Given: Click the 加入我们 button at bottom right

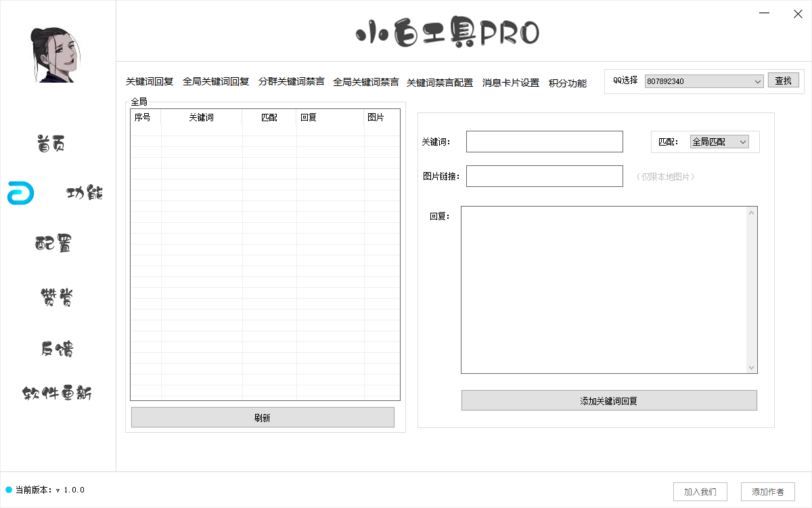Looking at the screenshot, I should 700,491.
